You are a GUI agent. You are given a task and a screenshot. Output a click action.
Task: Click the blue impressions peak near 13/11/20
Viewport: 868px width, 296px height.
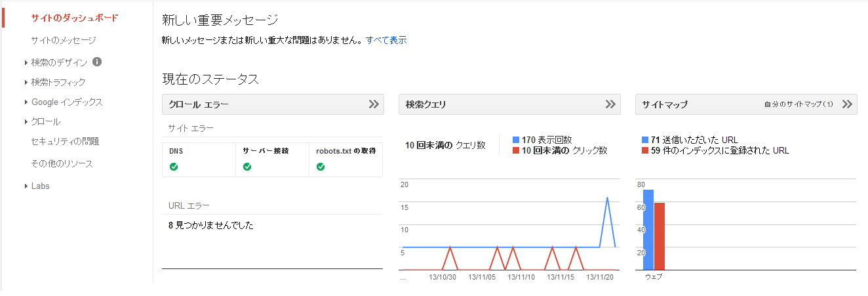tap(608, 198)
